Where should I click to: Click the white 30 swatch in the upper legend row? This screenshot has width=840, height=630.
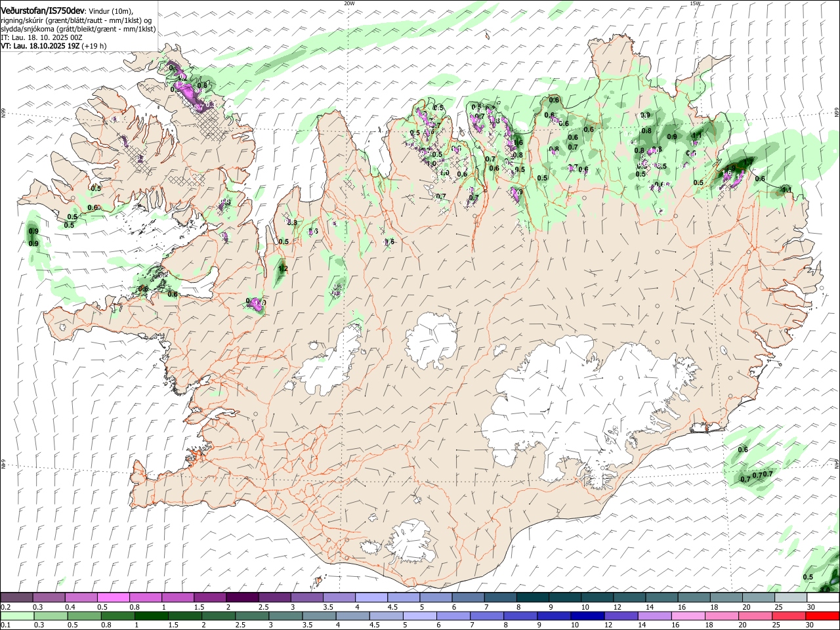tap(823, 598)
